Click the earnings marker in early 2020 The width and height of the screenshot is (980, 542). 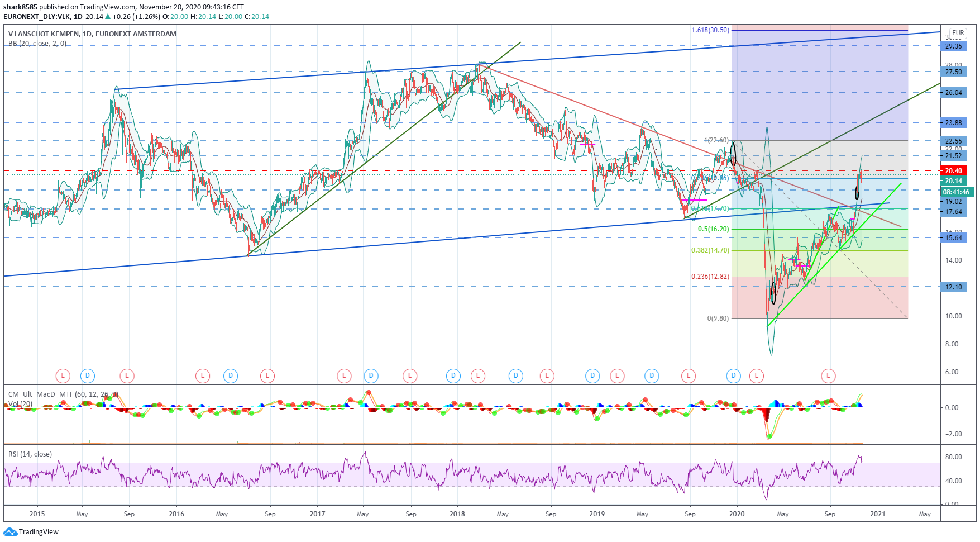(x=757, y=376)
